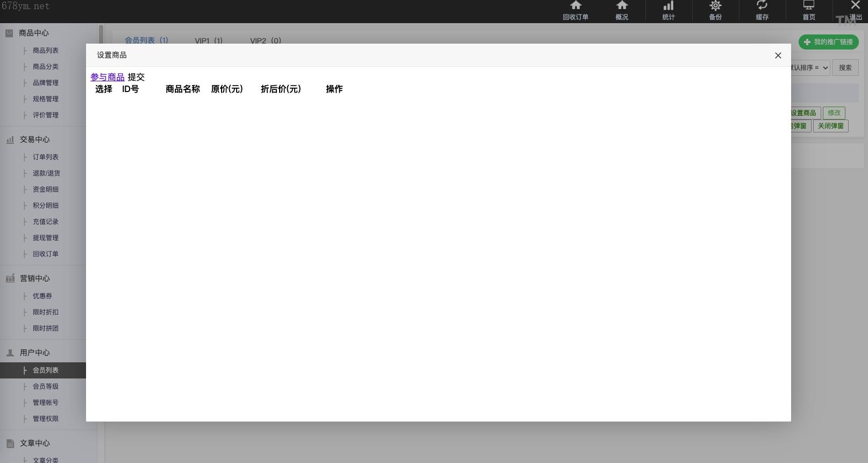The image size is (868, 463).
Task: Click the 提交 submit button
Action: tap(136, 77)
